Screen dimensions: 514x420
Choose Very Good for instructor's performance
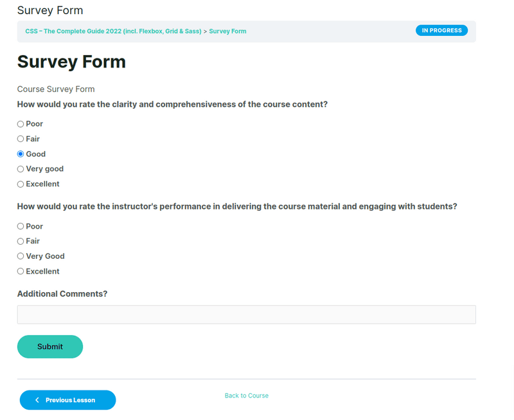(20, 256)
